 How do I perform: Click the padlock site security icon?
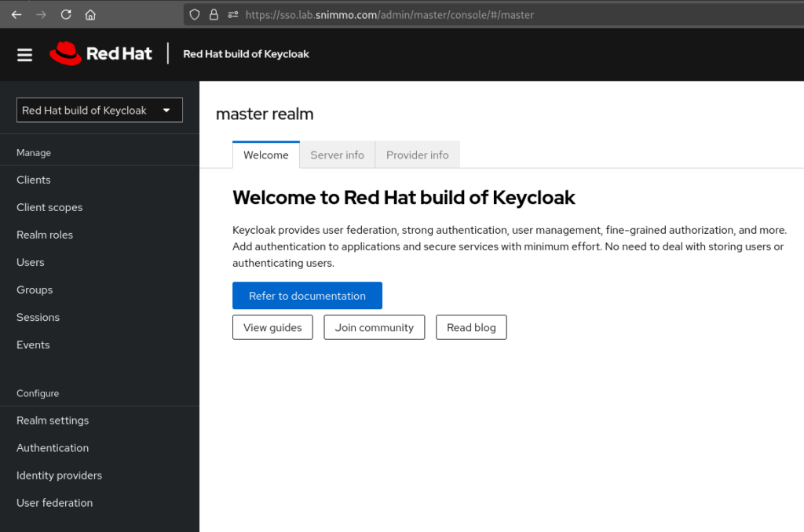tap(214, 15)
